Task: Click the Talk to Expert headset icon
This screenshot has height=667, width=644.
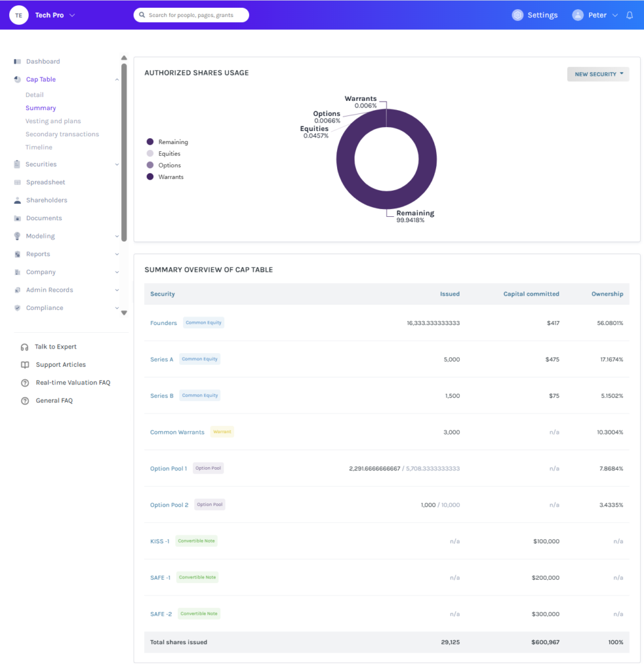Action: (25, 347)
